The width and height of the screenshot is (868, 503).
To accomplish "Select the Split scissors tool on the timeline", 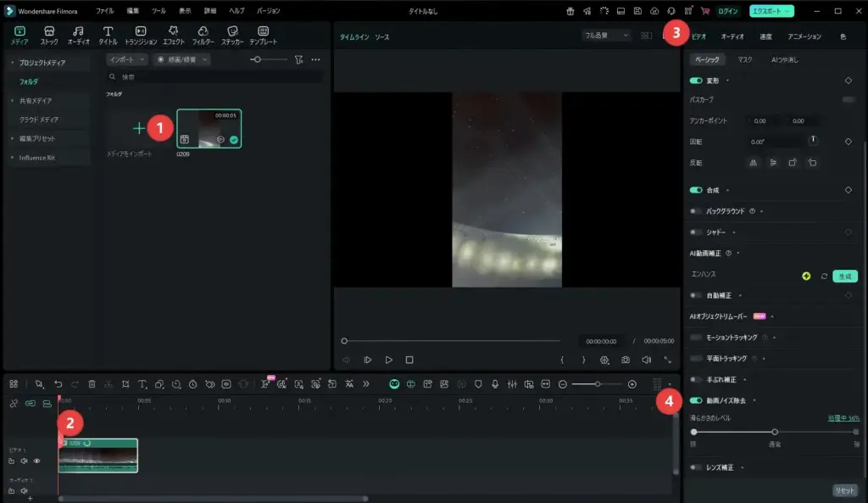I will pos(108,386).
